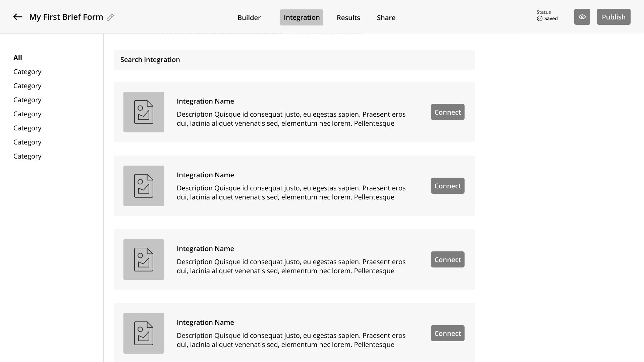The height and width of the screenshot is (362, 644).
Task: Click the Builder tab
Action: tap(249, 17)
